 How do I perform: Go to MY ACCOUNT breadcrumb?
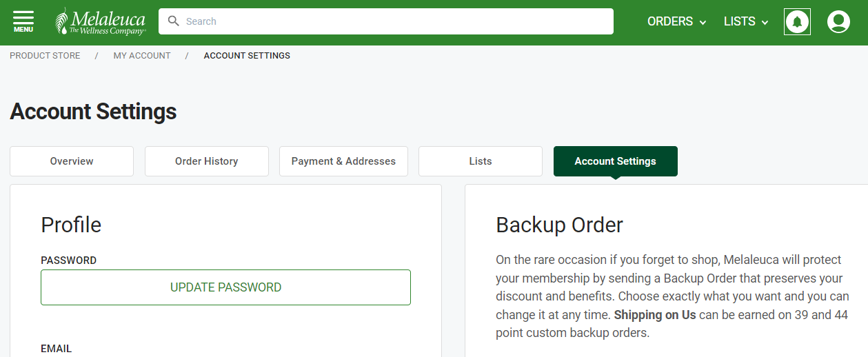click(142, 56)
